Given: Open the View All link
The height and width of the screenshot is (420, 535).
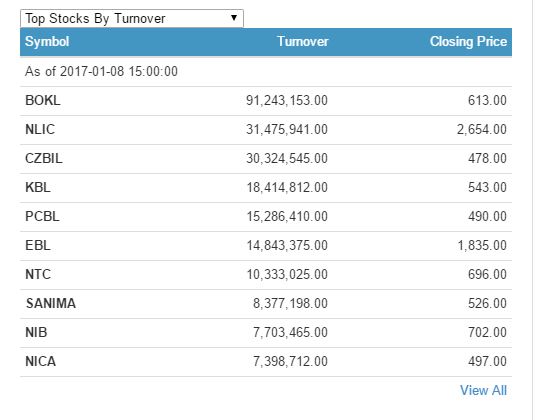Looking at the screenshot, I should (x=483, y=390).
